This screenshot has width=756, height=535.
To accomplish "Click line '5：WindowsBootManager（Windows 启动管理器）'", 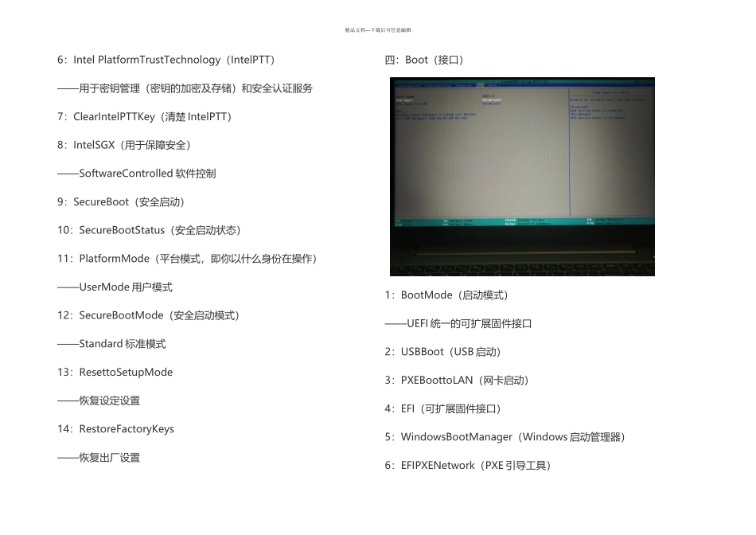I will pos(505,437).
